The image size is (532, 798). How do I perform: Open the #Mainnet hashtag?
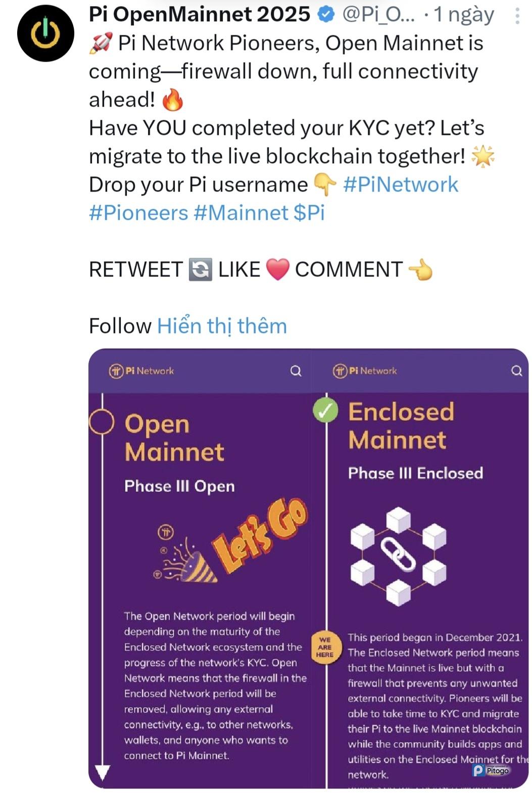tap(241, 213)
